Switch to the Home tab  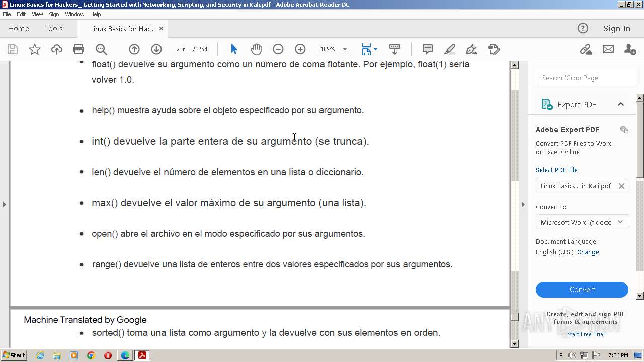coord(19,29)
